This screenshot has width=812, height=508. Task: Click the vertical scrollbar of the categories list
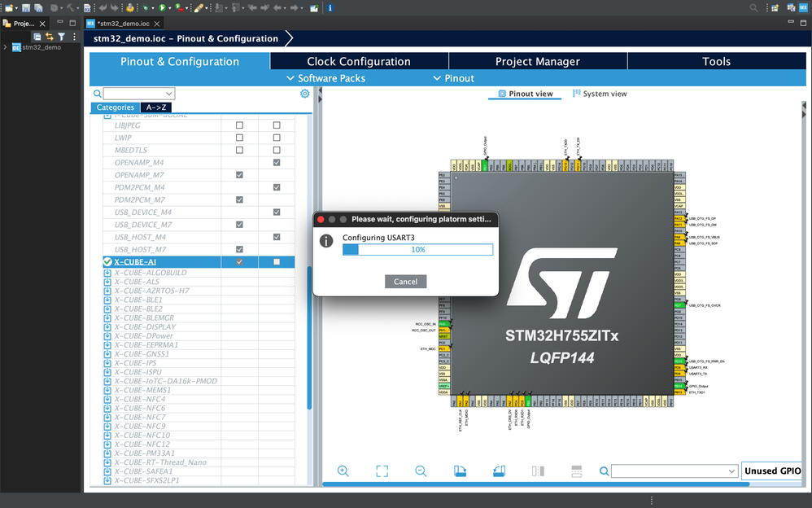[x=309, y=338]
